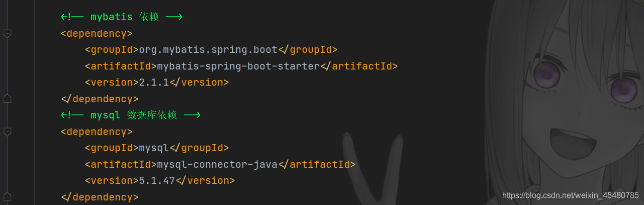Click the version value '5.1.47'
The image size is (644, 205).
click(x=157, y=180)
